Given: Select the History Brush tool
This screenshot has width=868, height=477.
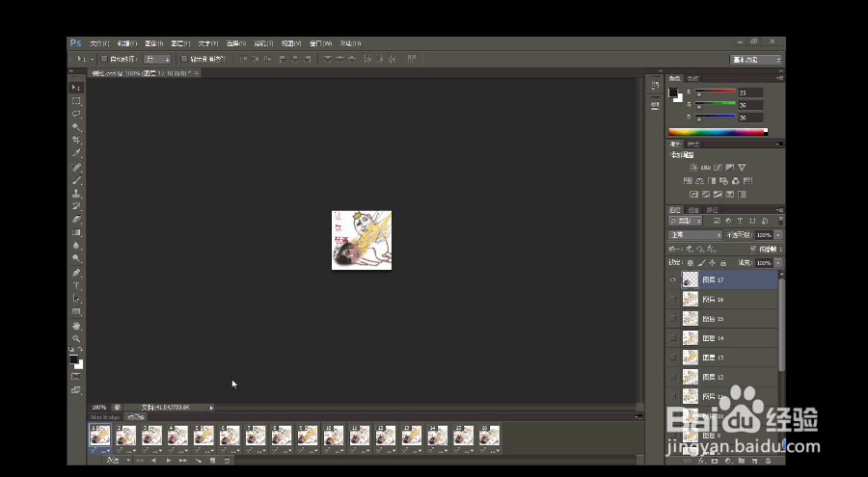Looking at the screenshot, I should coord(76,206).
